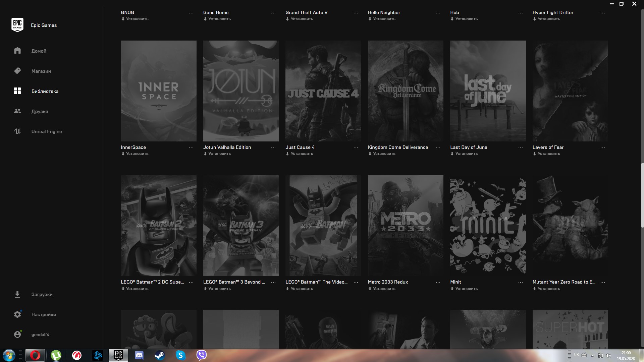Open LEGO Batman 2 cover thumbnail
This screenshot has height=362, width=644.
pyautogui.click(x=159, y=226)
